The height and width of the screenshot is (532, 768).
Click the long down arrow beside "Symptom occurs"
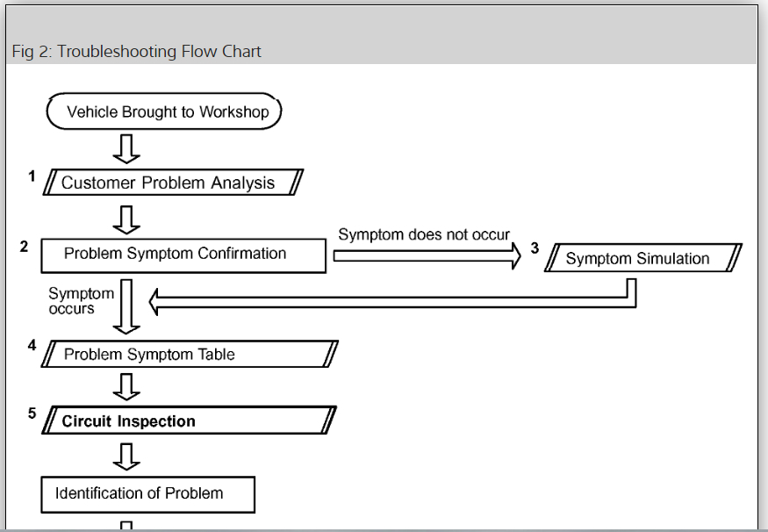128,306
